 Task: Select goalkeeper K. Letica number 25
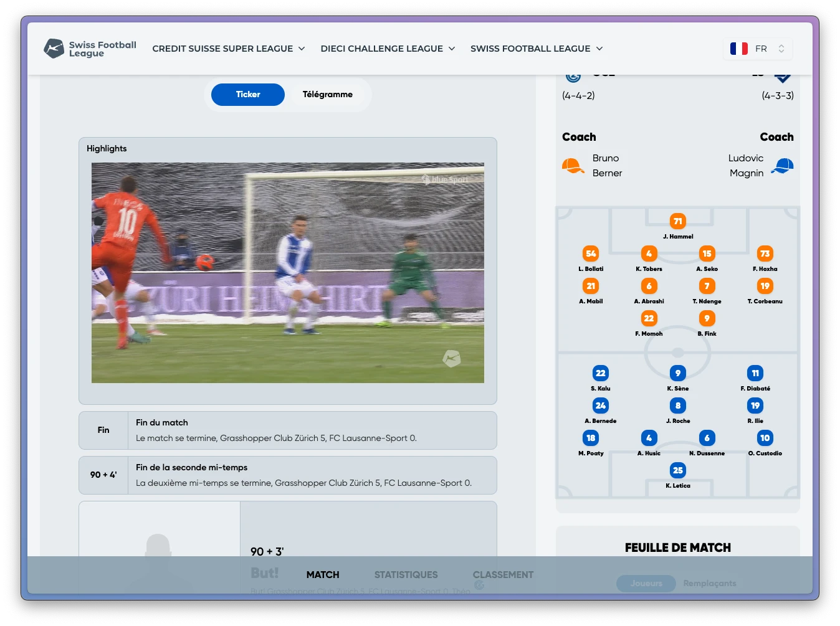(678, 475)
